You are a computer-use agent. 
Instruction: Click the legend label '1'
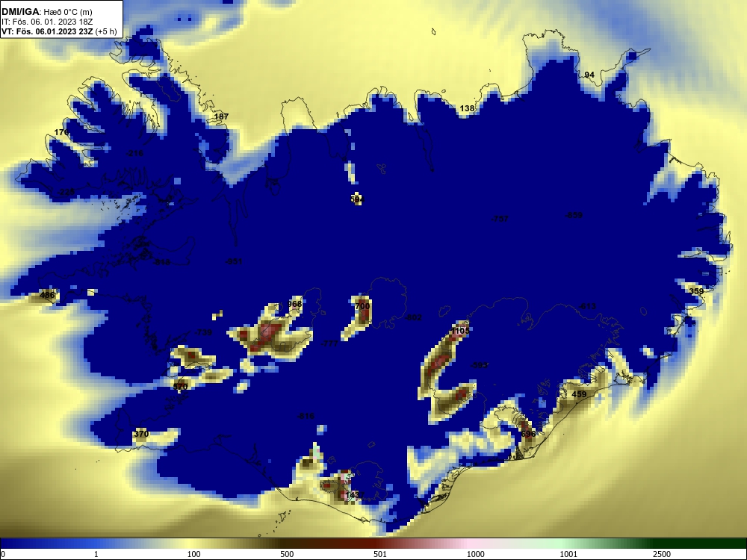(96, 554)
